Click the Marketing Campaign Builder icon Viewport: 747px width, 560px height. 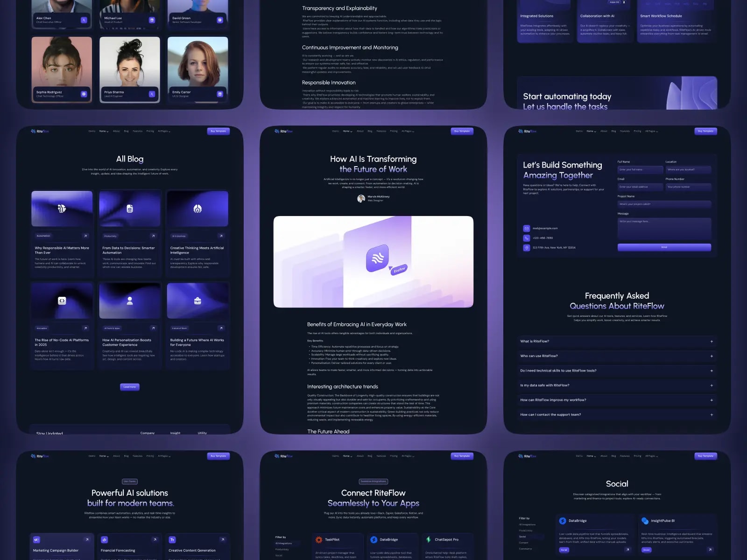tap(36, 539)
